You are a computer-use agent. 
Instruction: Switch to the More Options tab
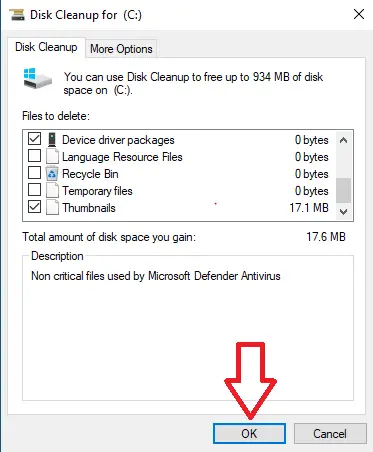tap(121, 49)
